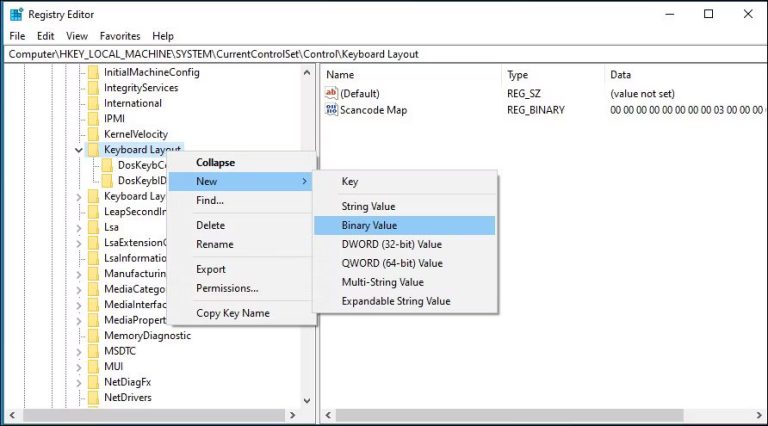The height and width of the screenshot is (426, 768).
Task: Select the KernelVelocity folder icon
Action: pyautogui.click(x=93, y=134)
